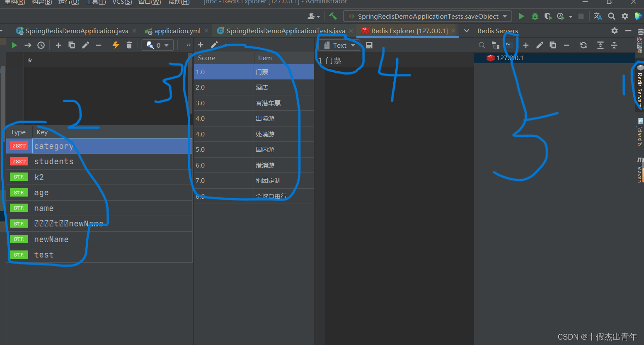Select the students key row
The width and height of the screenshot is (644, 345).
99,162
